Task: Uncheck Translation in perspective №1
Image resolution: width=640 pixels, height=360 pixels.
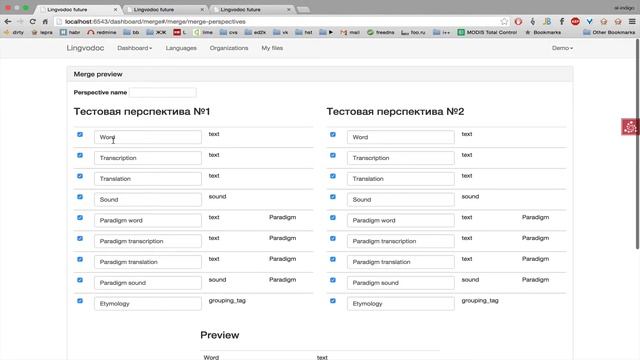Action: (x=80, y=176)
